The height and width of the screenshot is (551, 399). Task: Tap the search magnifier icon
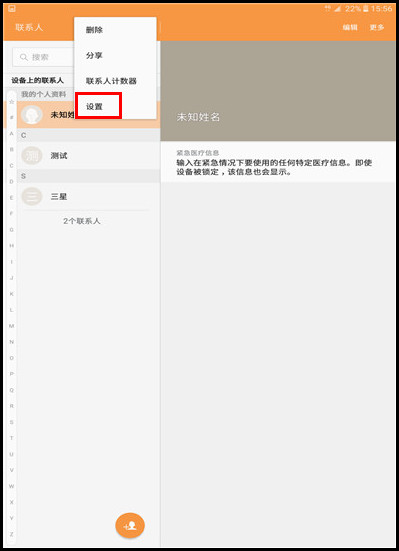[24, 57]
